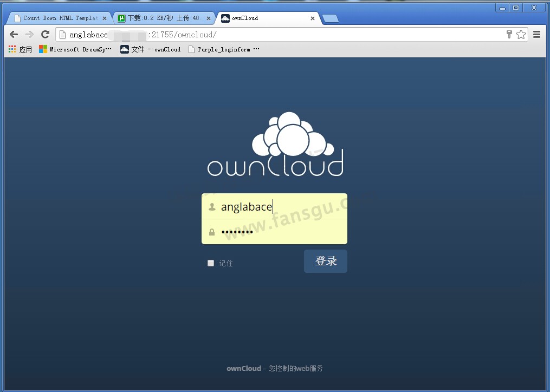Image resolution: width=550 pixels, height=392 pixels.
Task: Maximize the Chrome window
Action: point(516,8)
